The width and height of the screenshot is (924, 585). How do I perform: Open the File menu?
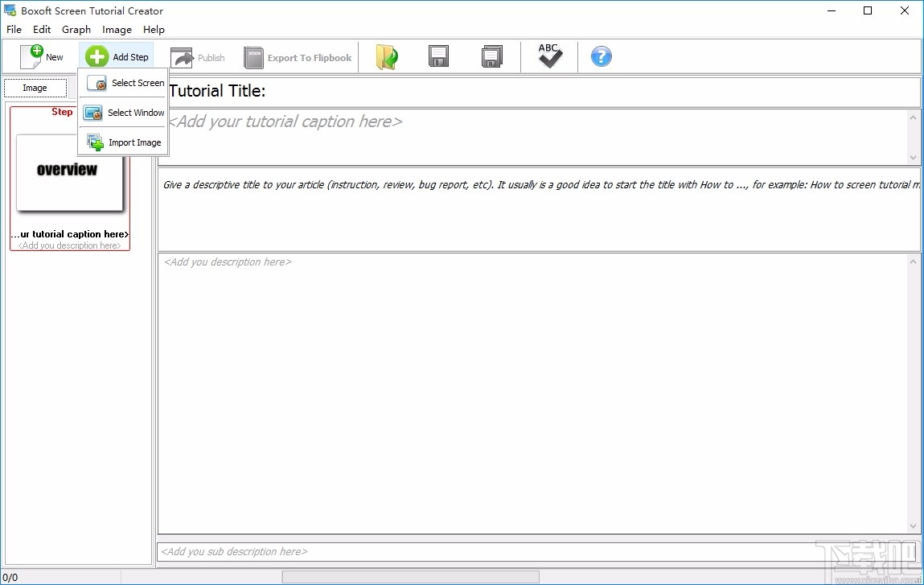(13, 29)
